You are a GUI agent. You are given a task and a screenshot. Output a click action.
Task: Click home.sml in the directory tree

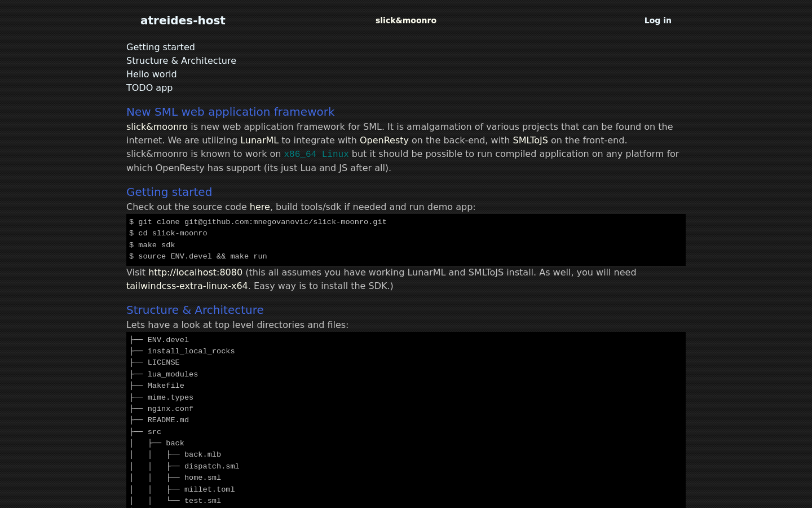click(x=202, y=478)
